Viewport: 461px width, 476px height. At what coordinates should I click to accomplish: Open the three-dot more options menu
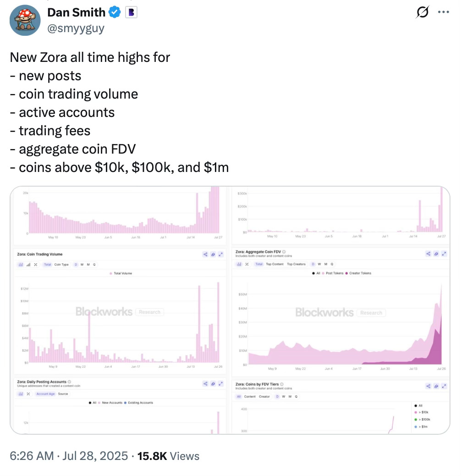443,12
